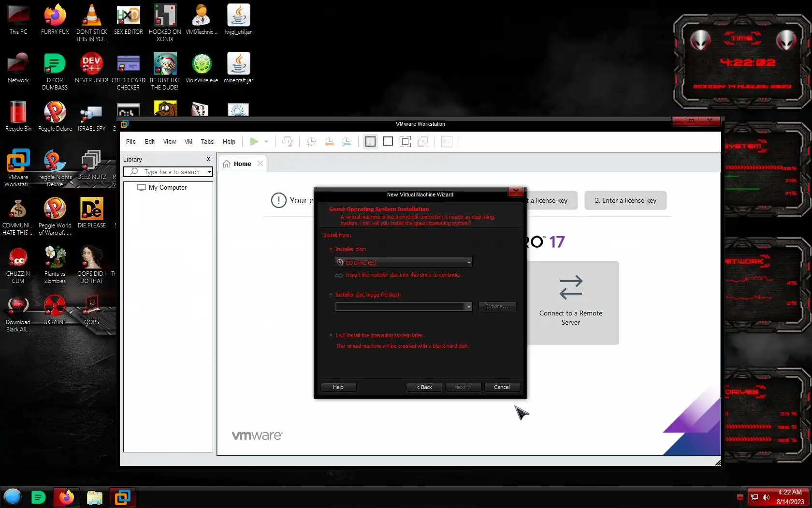
Task: Click the green app icon on the taskbar
Action: tap(38, 497)
